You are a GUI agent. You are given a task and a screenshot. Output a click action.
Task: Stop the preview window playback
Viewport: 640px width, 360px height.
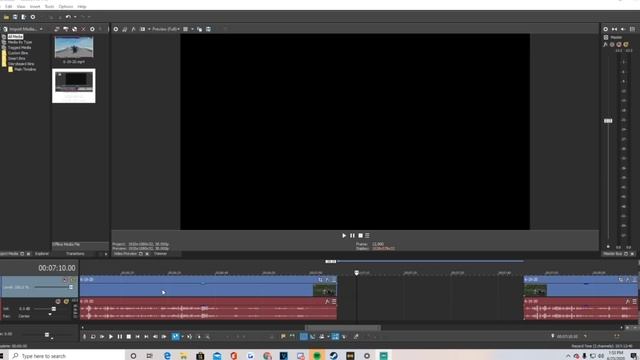click(x=360, y=236)
